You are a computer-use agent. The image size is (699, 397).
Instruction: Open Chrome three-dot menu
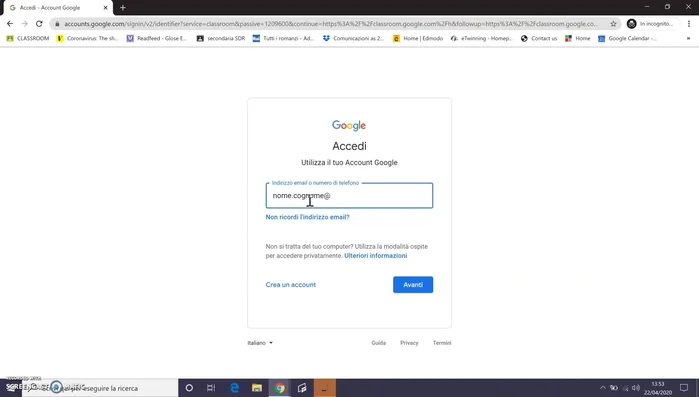click(x=689, y=24)
